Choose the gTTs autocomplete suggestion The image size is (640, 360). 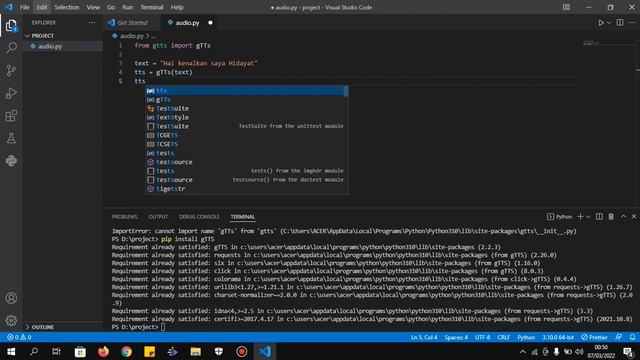pyautogui.click(x=247, y=100)
